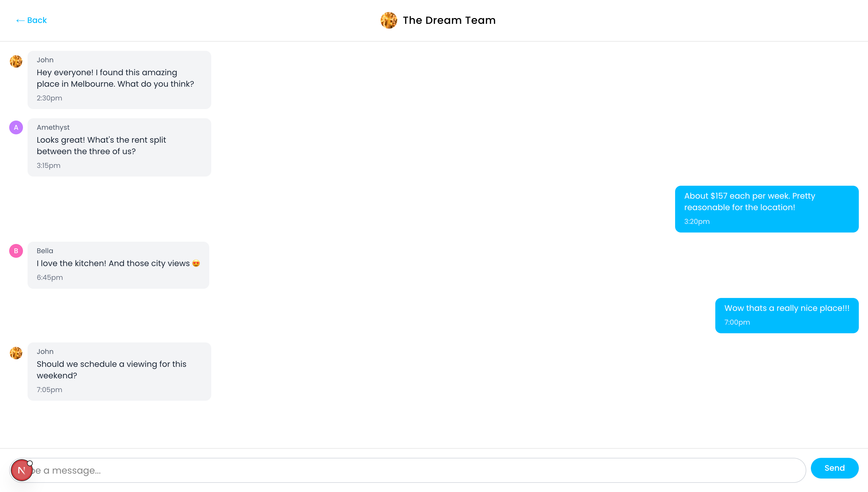Click the heart-eyes emoji in Bella's message
The image size is (868, 492).
196,263
